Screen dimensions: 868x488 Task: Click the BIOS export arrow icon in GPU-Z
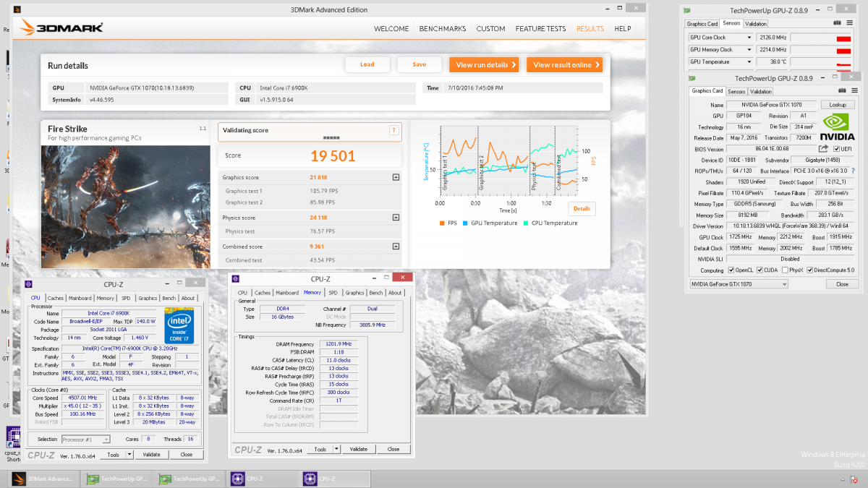tap(824, 149)
